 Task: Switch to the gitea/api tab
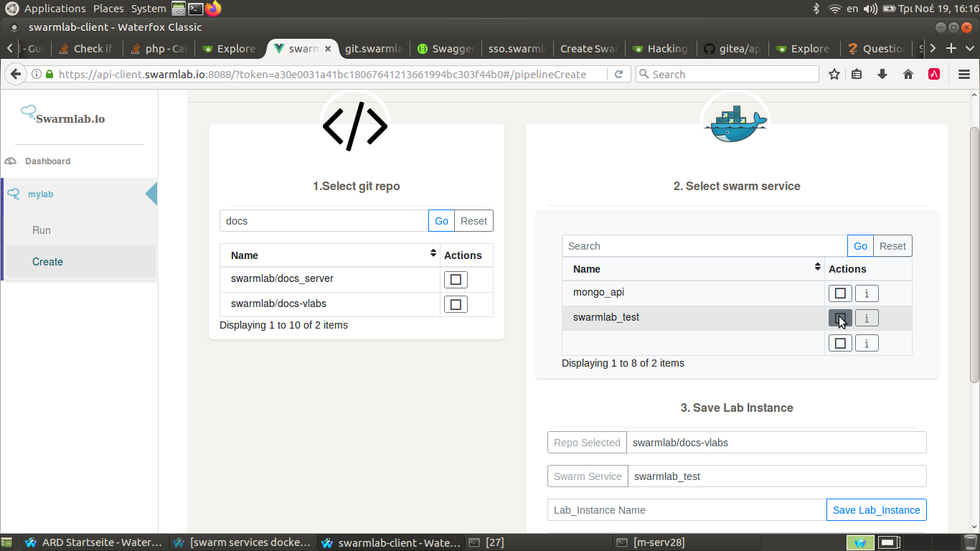coord(732,49)
